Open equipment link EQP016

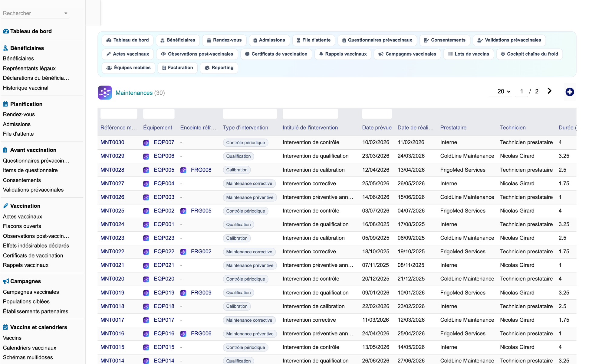pos(164,333)
